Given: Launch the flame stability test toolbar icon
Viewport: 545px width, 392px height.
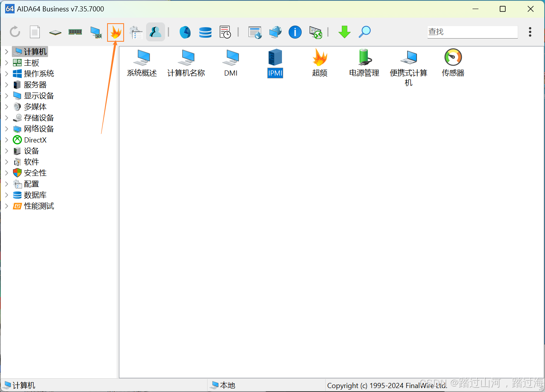Looking at the screenshot, I should pos(116,32).
